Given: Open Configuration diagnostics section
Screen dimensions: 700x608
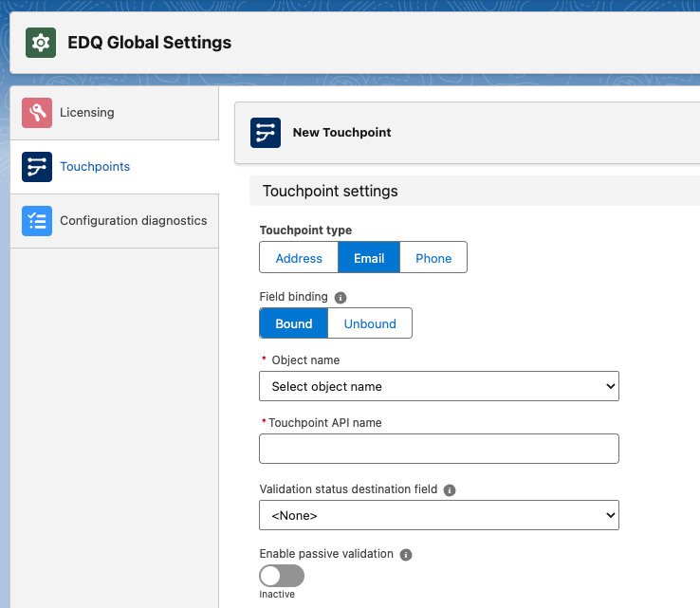Looking at the screenshot, I should point(115,221).
